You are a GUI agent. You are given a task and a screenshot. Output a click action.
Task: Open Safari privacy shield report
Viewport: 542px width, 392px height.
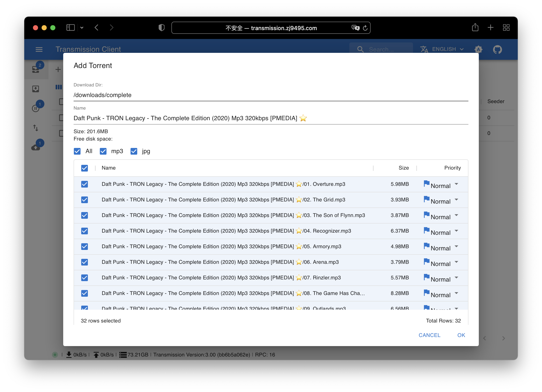pyautogui.click(x=161, y=28)
